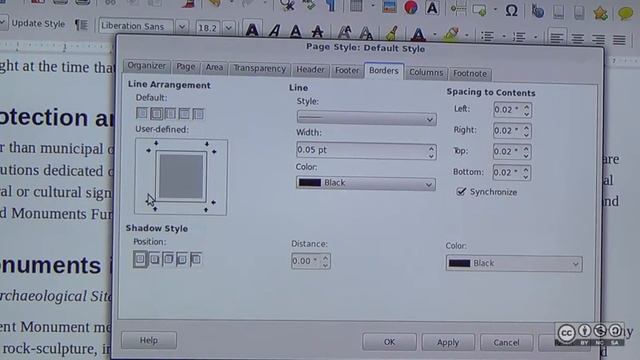
Task: Open the Shadow Style Color dropdown
Action: pyautogui.click(x=514, y=264)
